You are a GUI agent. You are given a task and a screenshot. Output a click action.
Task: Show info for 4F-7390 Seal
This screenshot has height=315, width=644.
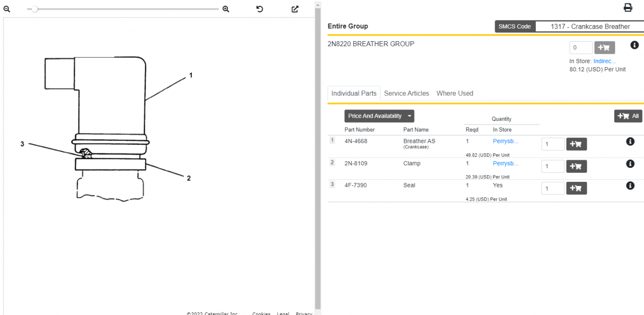(630, 185)
